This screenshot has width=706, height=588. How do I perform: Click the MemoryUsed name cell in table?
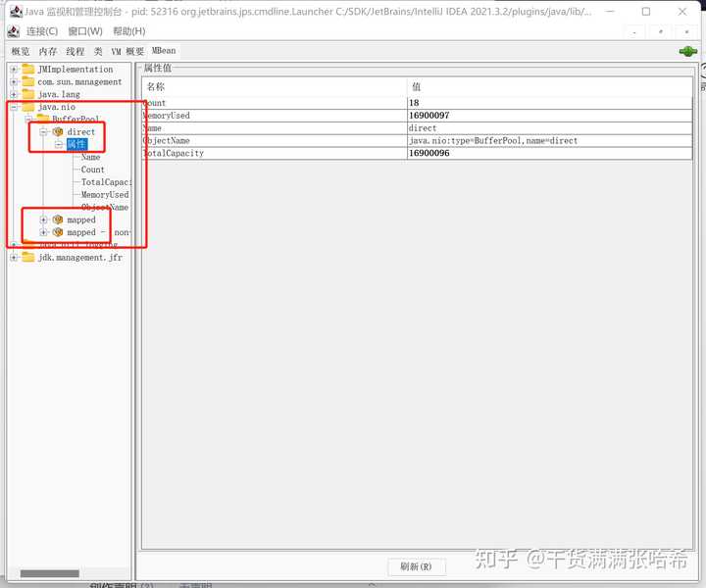point(275,116)
